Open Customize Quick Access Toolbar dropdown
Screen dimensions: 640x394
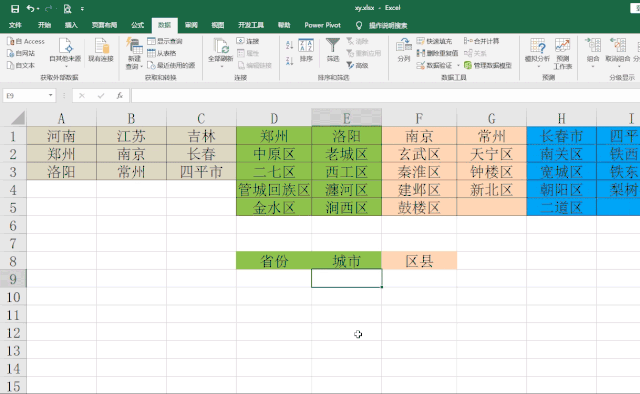pos(82,9)
